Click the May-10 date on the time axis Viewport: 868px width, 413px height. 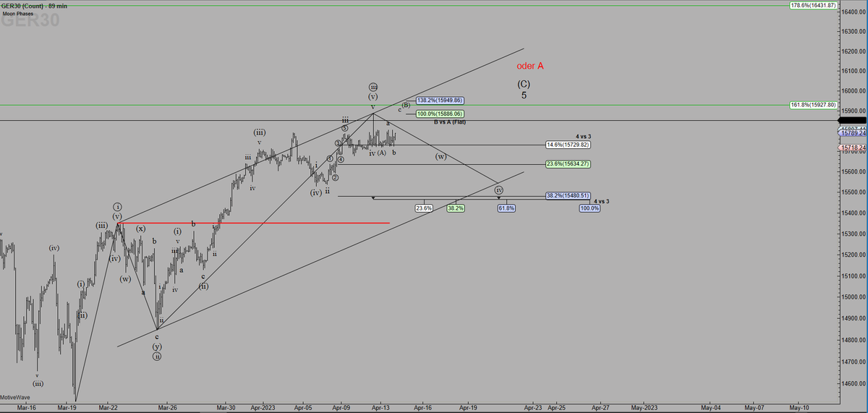coord(799,408)
